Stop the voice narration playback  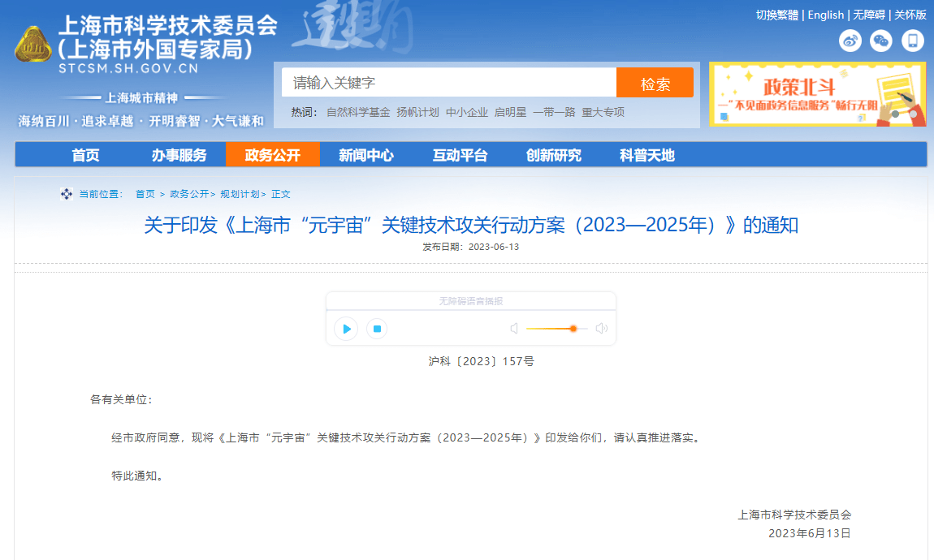pyautogui.click(x=376, y=329)
